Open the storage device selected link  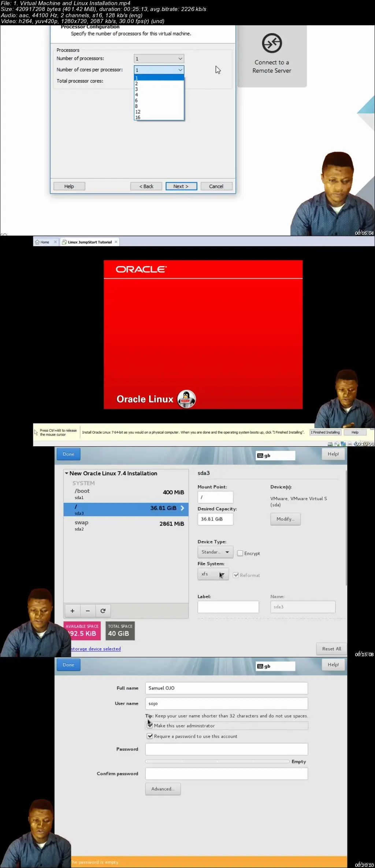[x=96, y=649]
